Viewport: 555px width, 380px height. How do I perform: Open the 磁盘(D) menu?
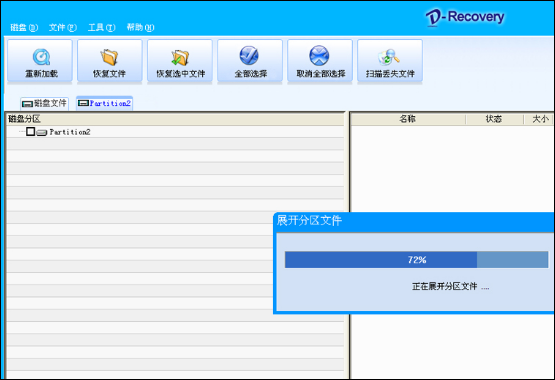tap(24, 27)
